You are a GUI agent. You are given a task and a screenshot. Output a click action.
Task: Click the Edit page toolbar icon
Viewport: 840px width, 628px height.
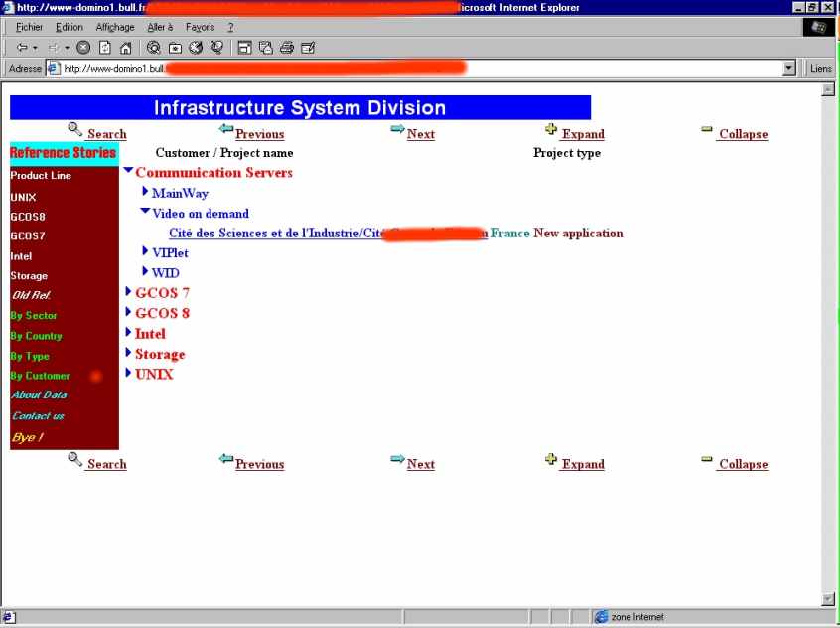308,48
